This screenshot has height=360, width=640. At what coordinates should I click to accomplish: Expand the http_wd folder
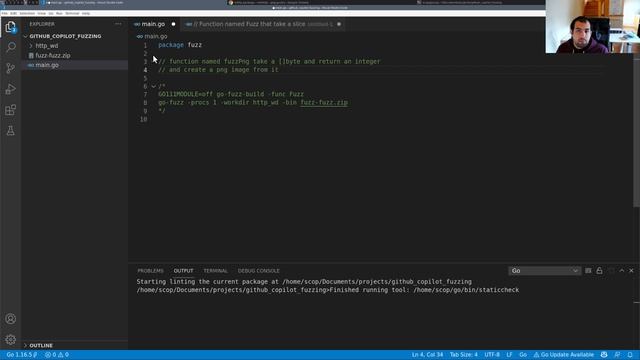[x=47, y=46]
